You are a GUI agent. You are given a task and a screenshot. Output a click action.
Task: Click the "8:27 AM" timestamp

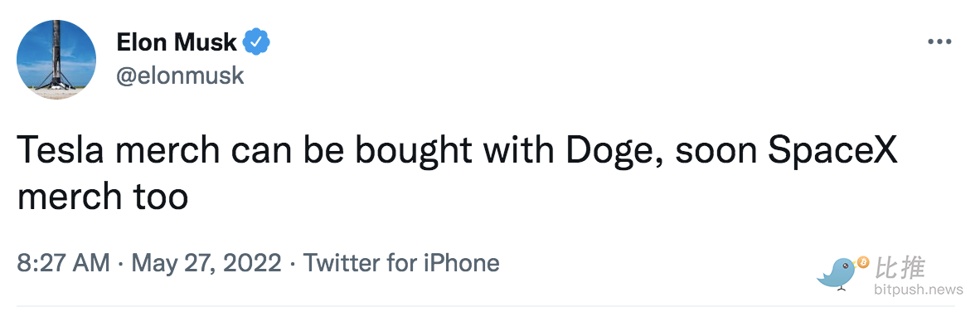(64, 262)
